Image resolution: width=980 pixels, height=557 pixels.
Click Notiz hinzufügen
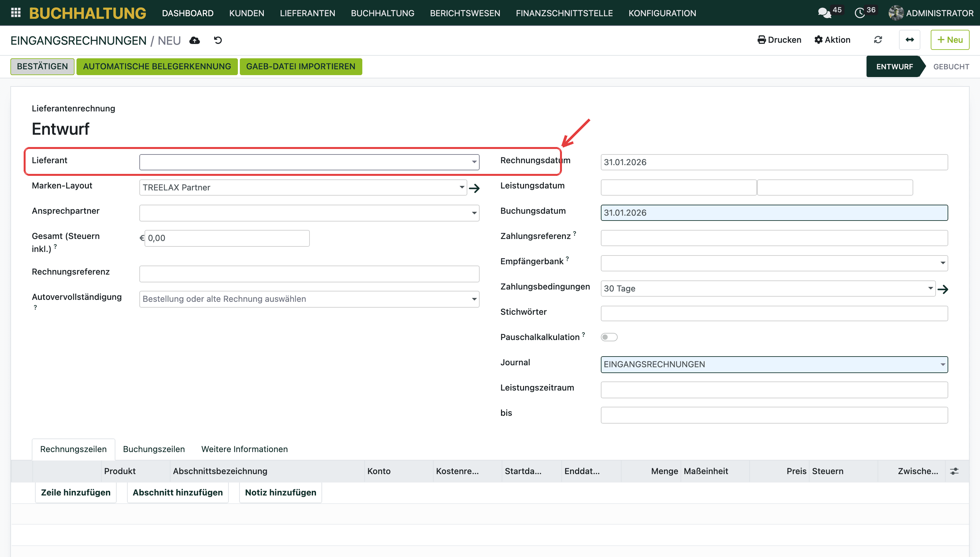tap(281, 492)
